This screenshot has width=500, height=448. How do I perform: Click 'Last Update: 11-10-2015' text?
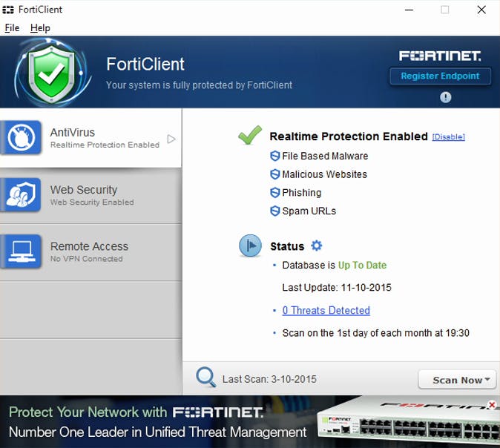pos(337,288)
